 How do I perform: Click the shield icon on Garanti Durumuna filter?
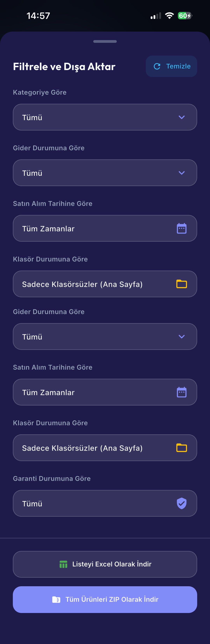[x=182, y=503]
